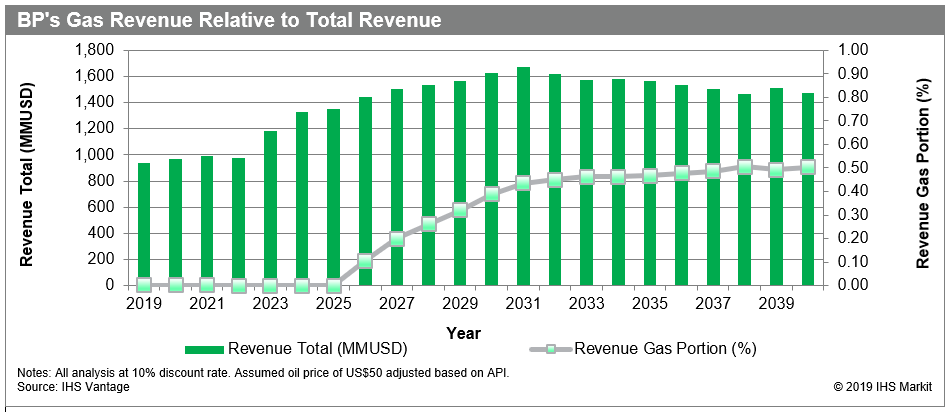Image resolution: width=949 pixels, height=412 pixels.
Task: Click the x-axis label "2033"
Action: pos(586,303)
